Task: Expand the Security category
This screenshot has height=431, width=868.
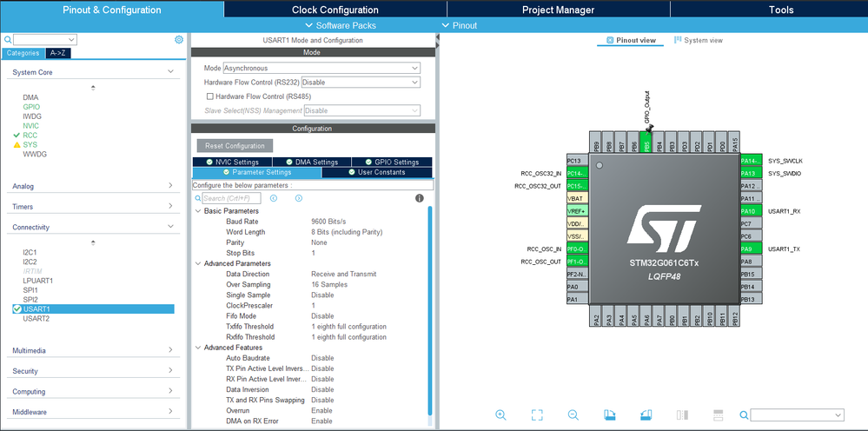Action: click(170, 371)
